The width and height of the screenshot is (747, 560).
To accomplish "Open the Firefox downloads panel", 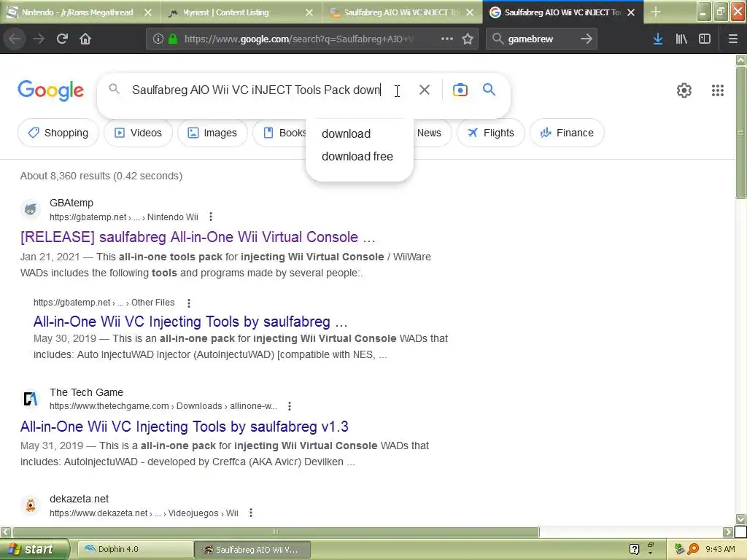I will [x=658, y=39].
